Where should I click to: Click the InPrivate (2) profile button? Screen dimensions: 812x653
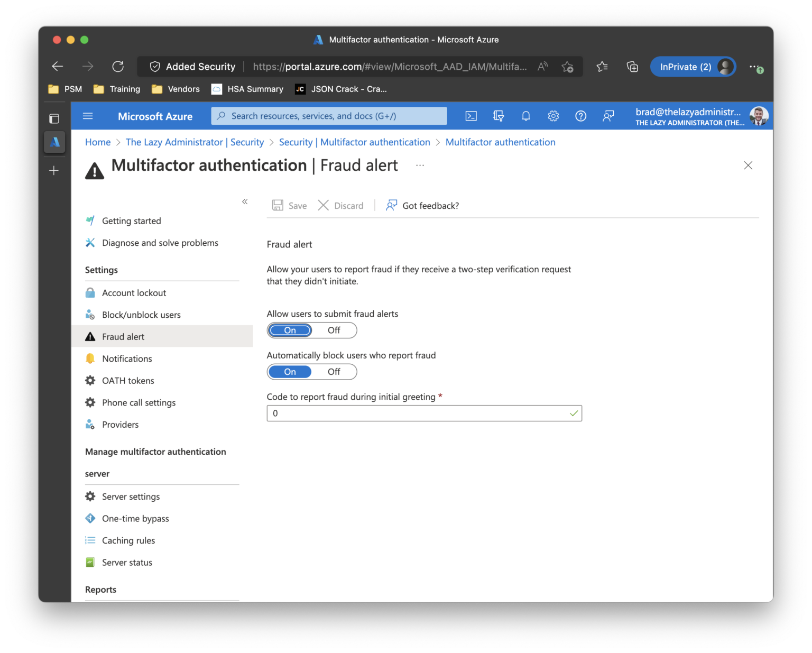click(693, 67)
